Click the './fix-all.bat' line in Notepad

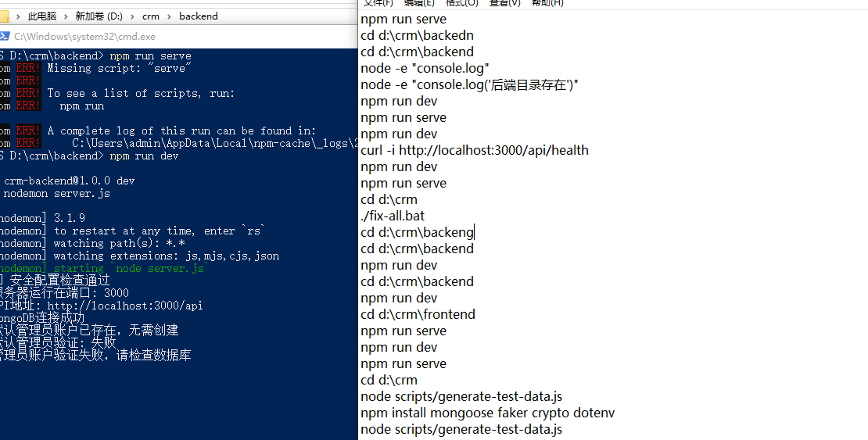coord(393,216)
